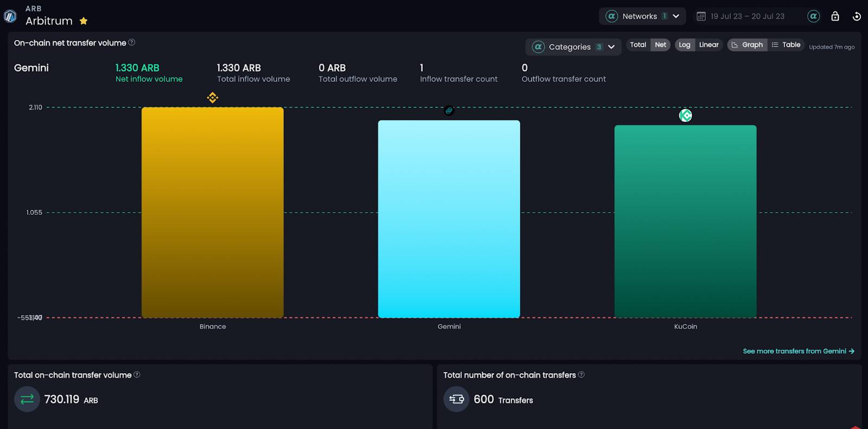The image size is (868, 429).
Task: Select Log scale
Action: [x=685, y=44]
